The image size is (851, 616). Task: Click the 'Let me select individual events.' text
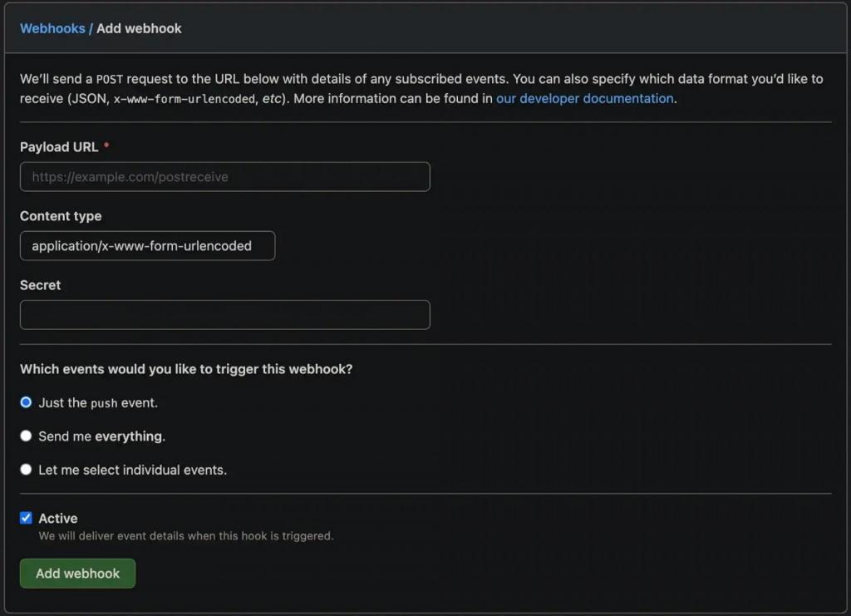(x=132, y=471)
